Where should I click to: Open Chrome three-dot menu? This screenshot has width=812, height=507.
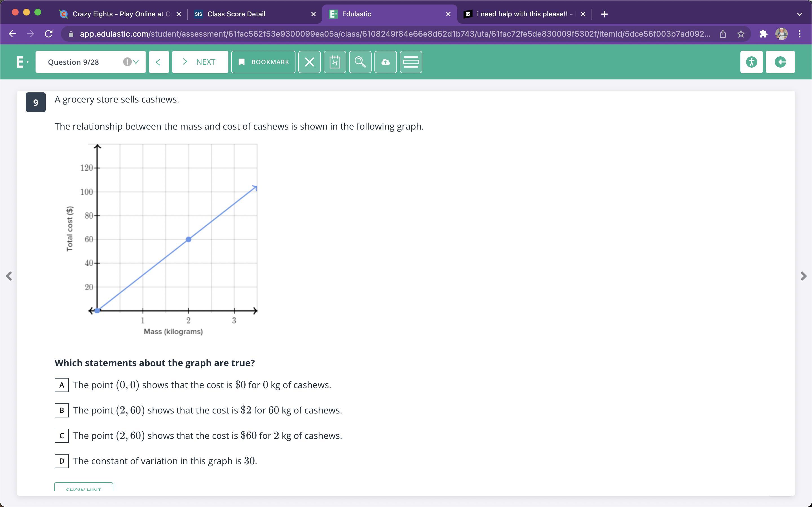[x=800, y=34]
